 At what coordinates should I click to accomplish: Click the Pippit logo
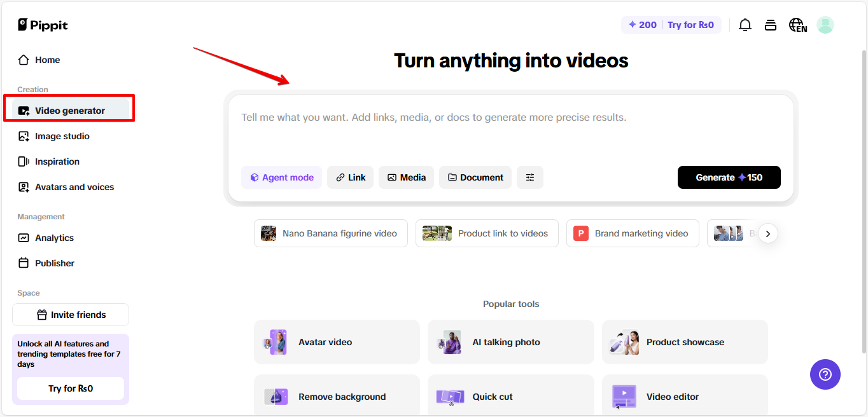43,25
